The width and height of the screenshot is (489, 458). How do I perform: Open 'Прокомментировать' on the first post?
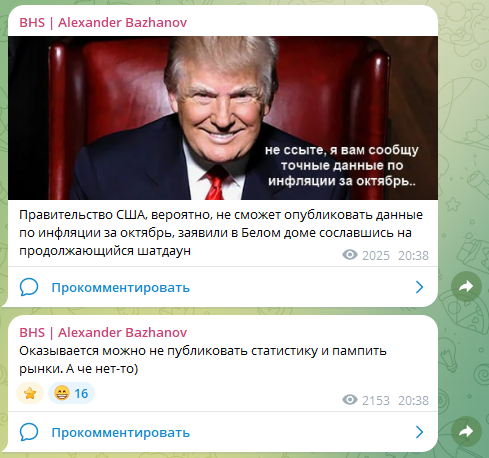tap(121, 287)
